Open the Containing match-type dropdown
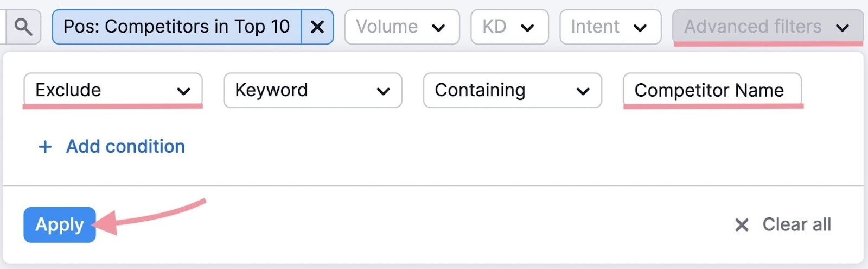The height and width of the screenshot is (269, 868). click(x=512, y=90)
